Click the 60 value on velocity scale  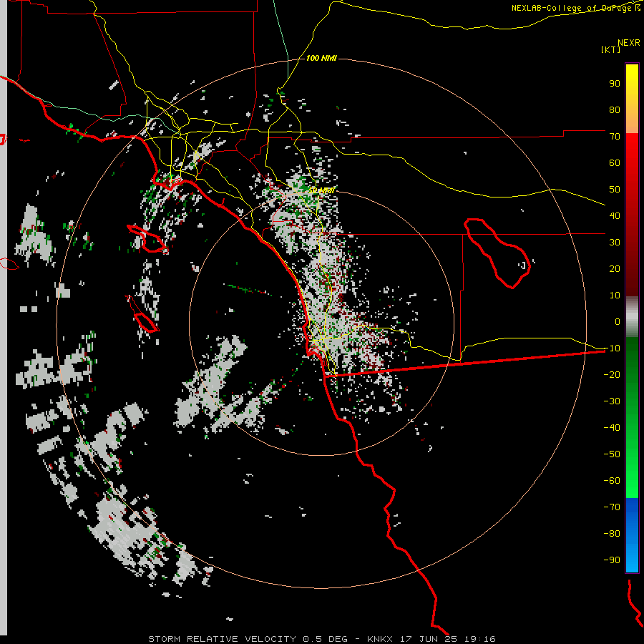(x=615, y=163)
